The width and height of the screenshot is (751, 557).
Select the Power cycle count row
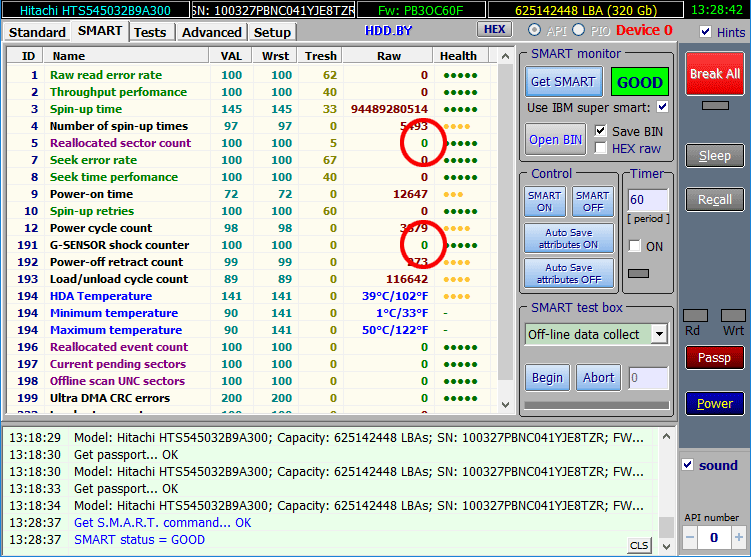(x=251, y=228)
